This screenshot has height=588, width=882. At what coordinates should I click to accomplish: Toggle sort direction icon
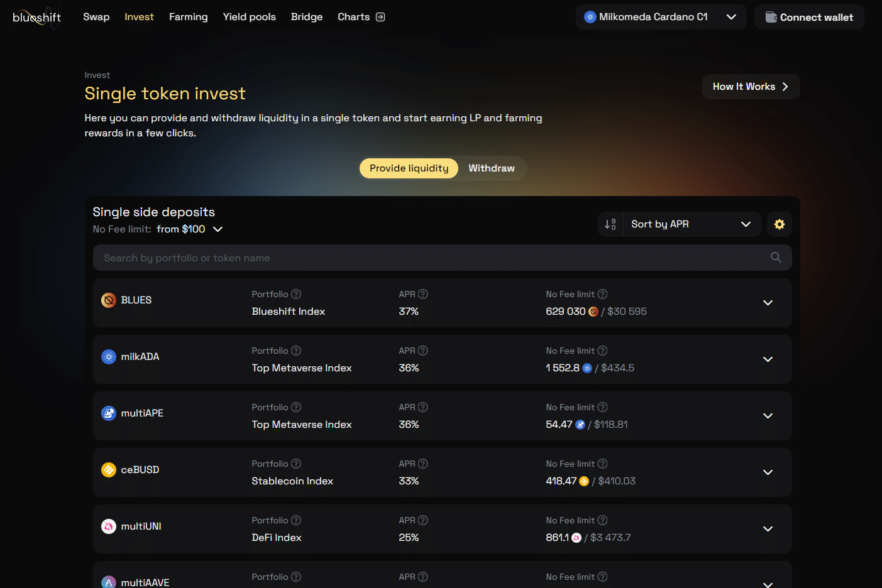(610, 224)
